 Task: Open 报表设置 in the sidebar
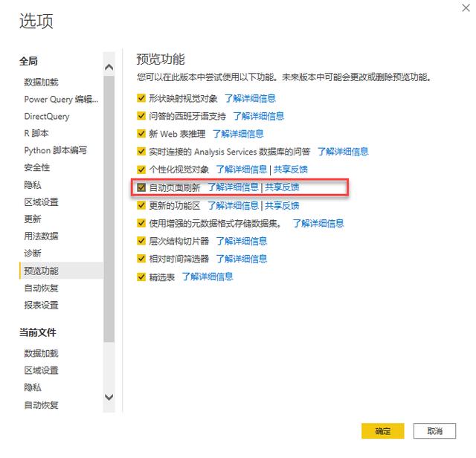click(42, 305)
